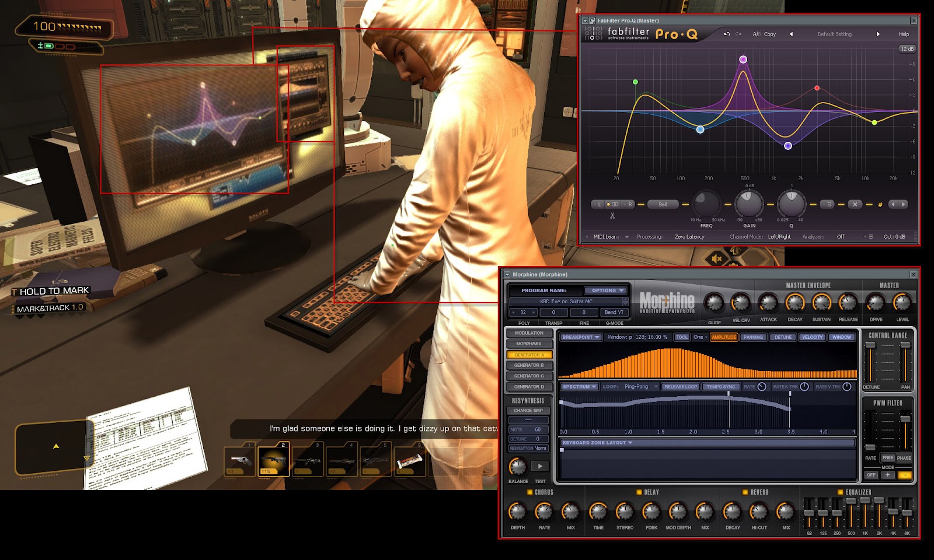Switch to the Generator B panel
This screenshot has width=934, height=560.
[x=529, y=365]
